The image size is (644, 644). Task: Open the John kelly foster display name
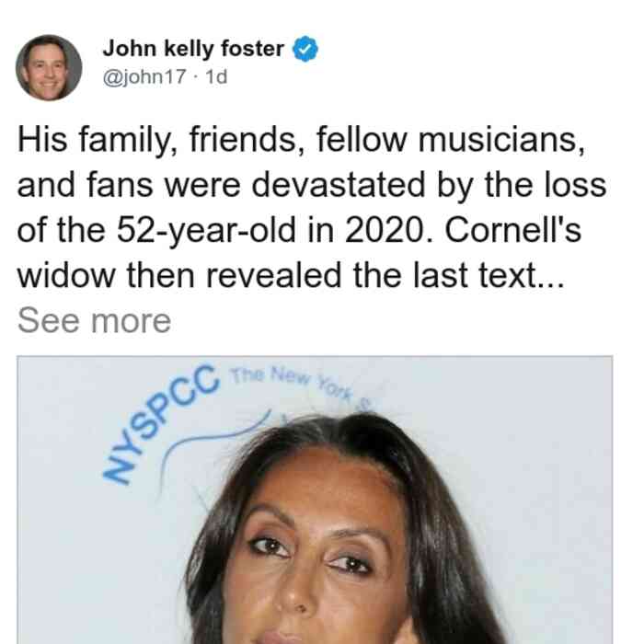(x=193, y=49)
